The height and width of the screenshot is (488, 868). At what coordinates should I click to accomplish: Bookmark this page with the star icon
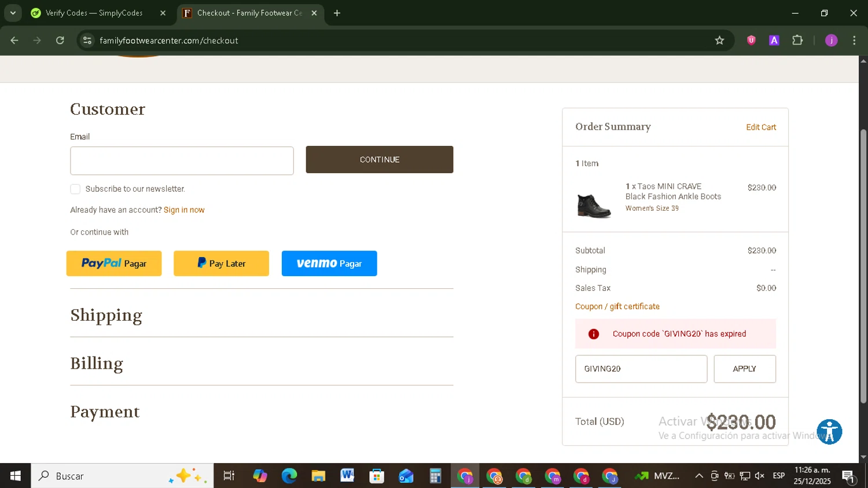[x=719, y=41]
